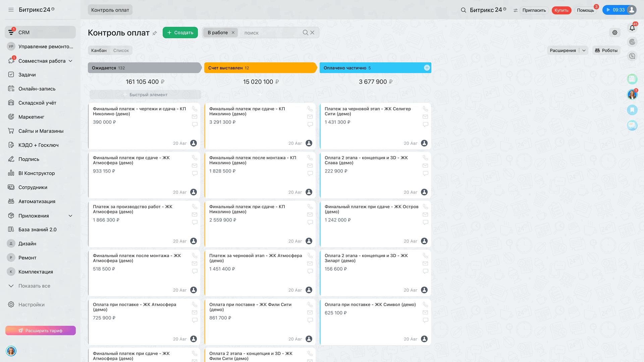Click chat icon on the 222 900 ₽ card
Image resolution: width=644 pixels, height=362 pixels.
425,173
